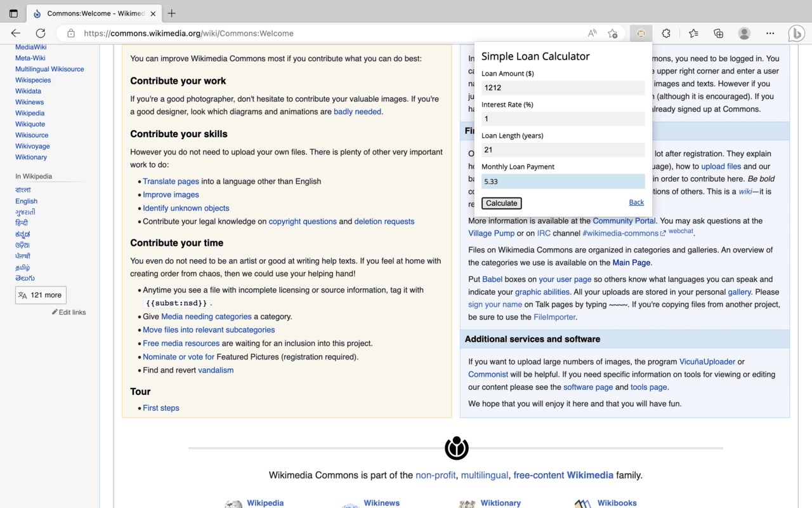Open the Meta-Wiki sidebar link

(x=30, y=58)
